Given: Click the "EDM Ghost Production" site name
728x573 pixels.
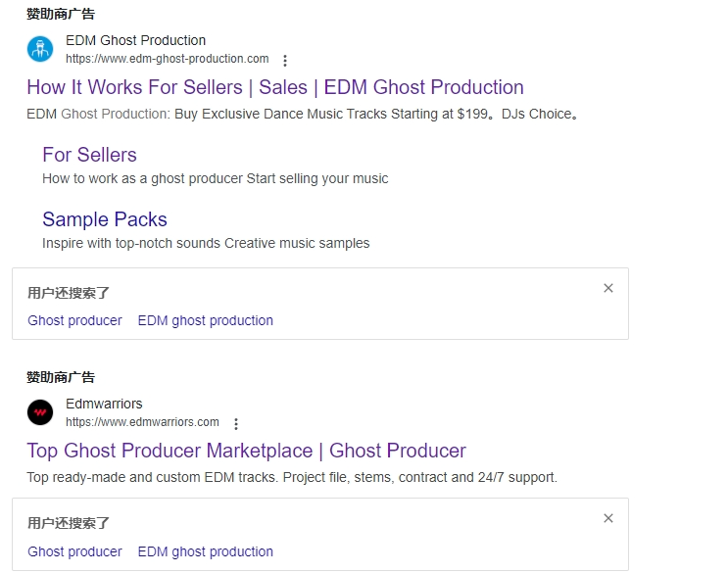Looking at the screenshot, I should (x=135, y=40).
